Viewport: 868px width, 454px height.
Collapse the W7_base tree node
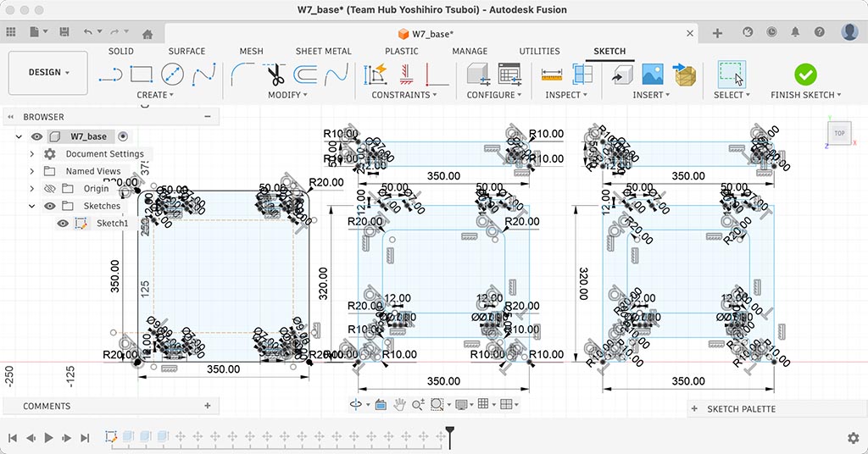click(x=19, y=136)
